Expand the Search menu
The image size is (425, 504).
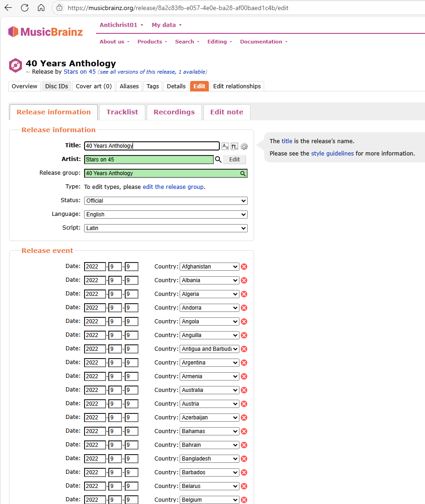187,42
